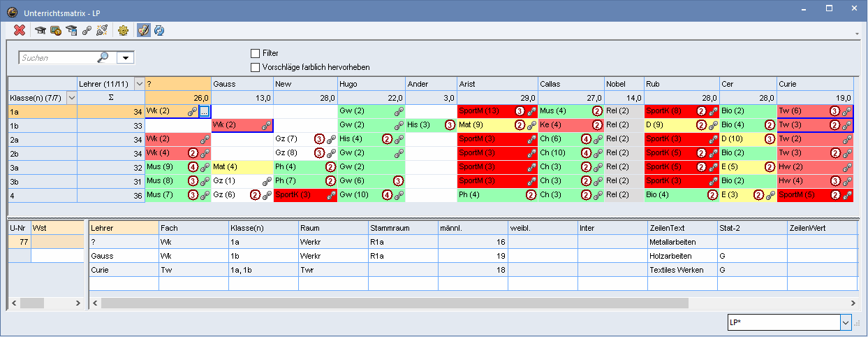
Task: Click chain icon in 1a Hugo Gw (2) cell
Action: tap(399, 111)
